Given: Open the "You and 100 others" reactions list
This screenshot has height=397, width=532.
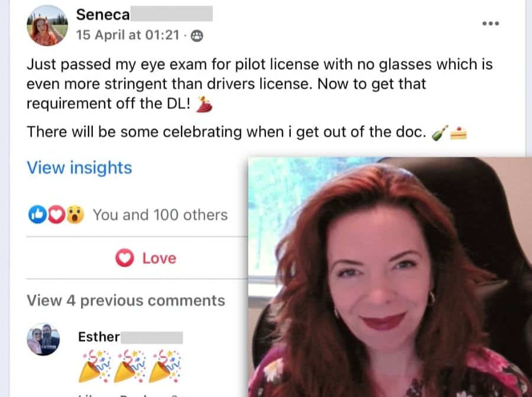Looking at the screenshot, I should click(x=160, y=215).
